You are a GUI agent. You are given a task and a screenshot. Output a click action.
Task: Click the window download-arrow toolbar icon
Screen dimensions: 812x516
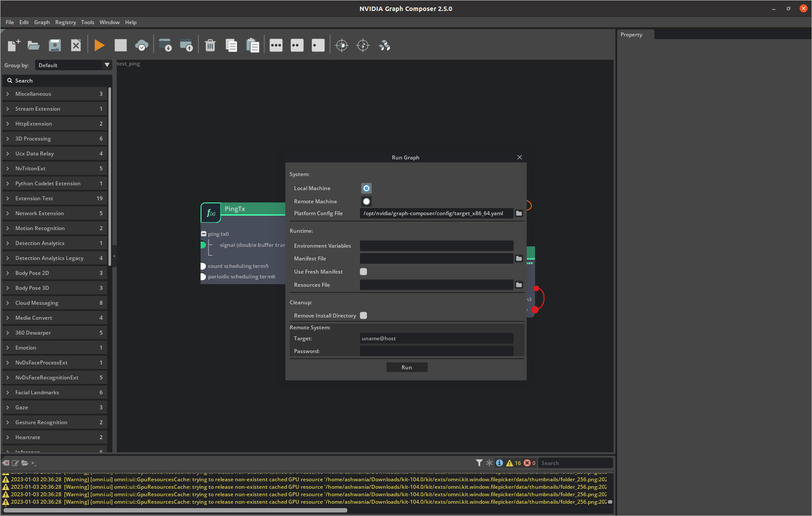[165, 45]
